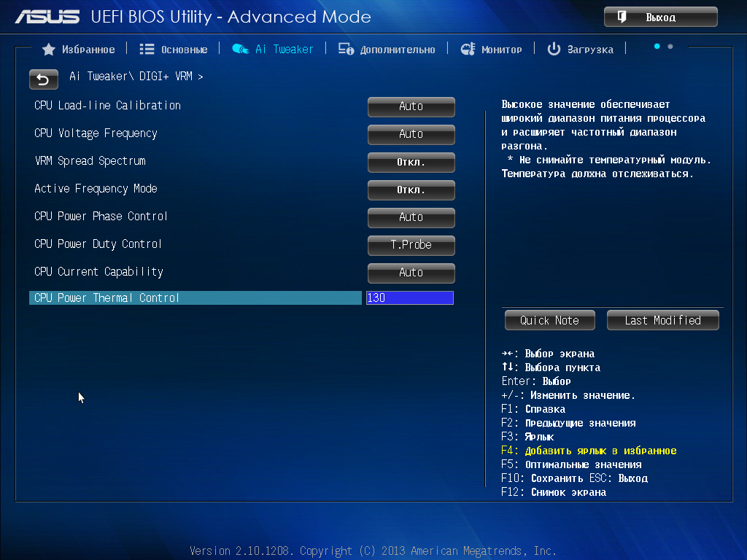Click the Монитор gauge icon
The height and width of the screenshot is (560, 747).
click(x=468, y=49)
